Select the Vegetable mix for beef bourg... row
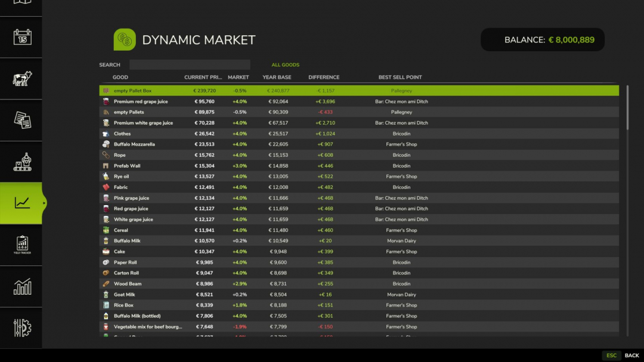This screenshot has height=362, width=644. point(359,327)
